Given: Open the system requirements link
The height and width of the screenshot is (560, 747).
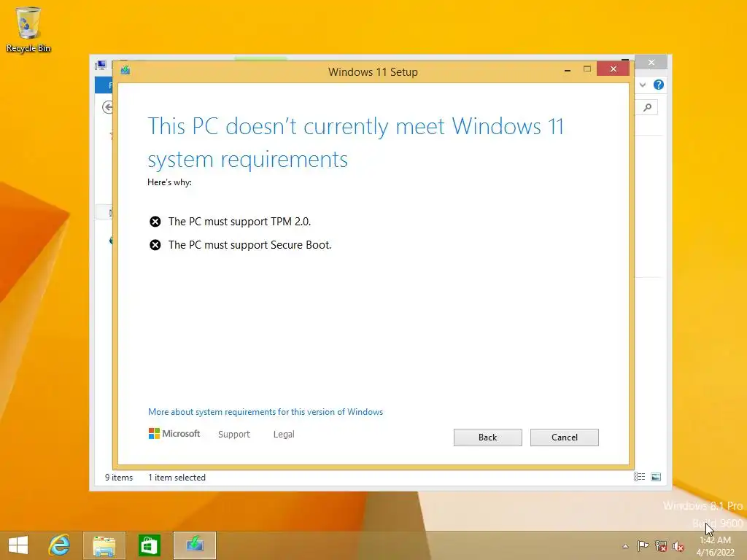Looking at the screenshot, I should (266, 412).
